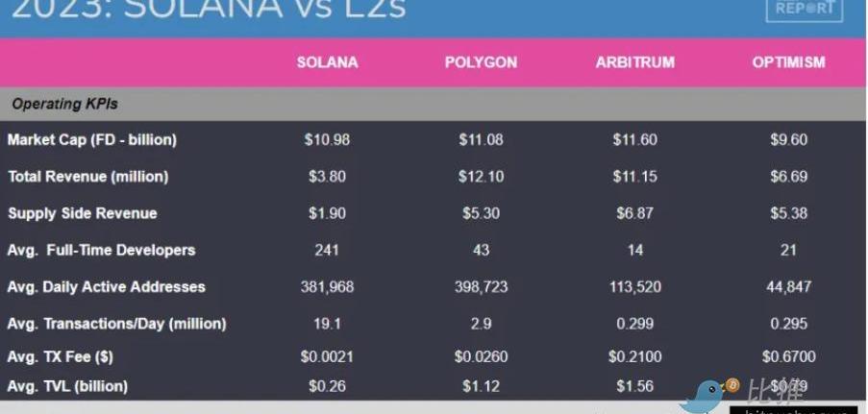Image resolution: width=868 pixels, height=414 pixels.
Task: Click the Operating KPIs section heading
Action: pos(64,104)
